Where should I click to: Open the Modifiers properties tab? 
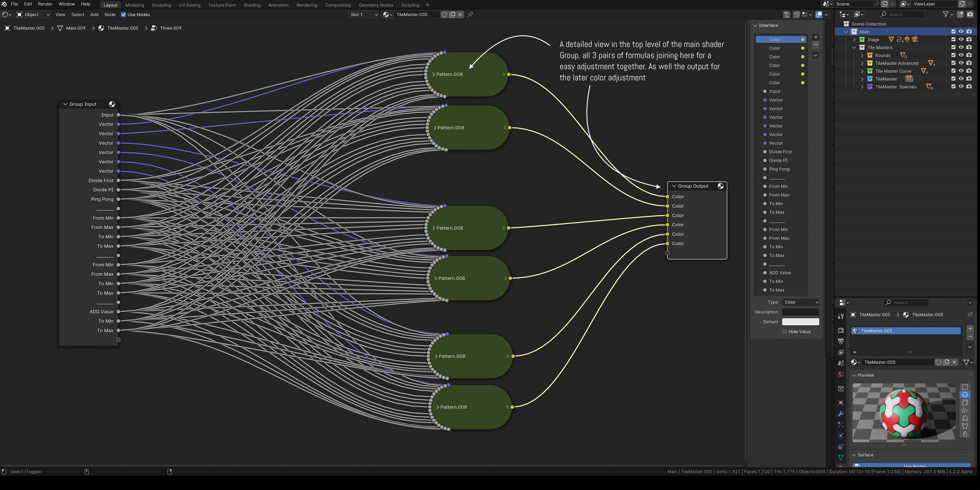841,414
